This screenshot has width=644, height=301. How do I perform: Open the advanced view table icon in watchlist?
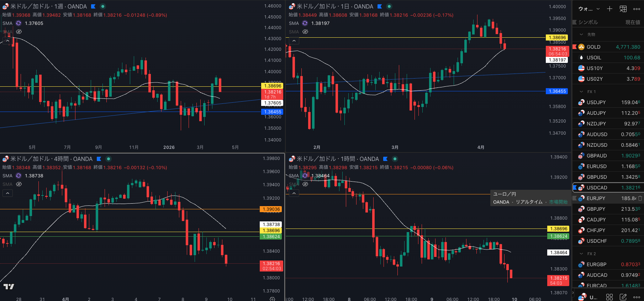[x=623, y=9]
